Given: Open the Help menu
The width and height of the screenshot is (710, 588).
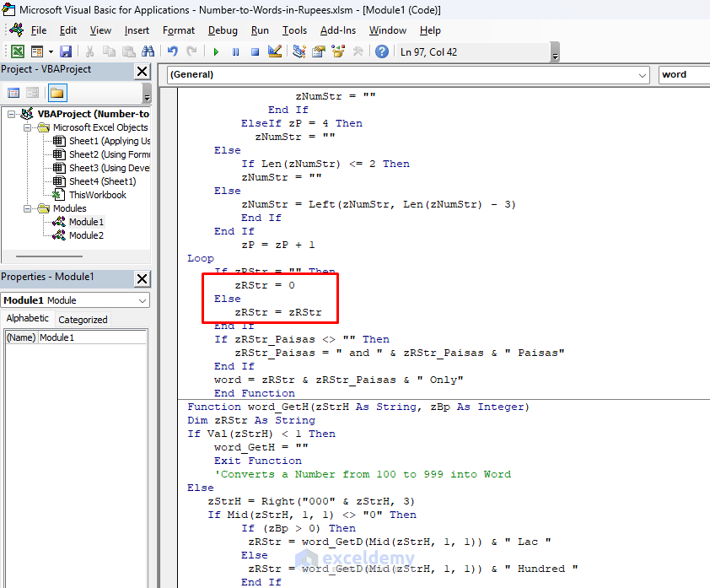Looking at the screenshot, I should pyautogui.click(x=430, y=30).
